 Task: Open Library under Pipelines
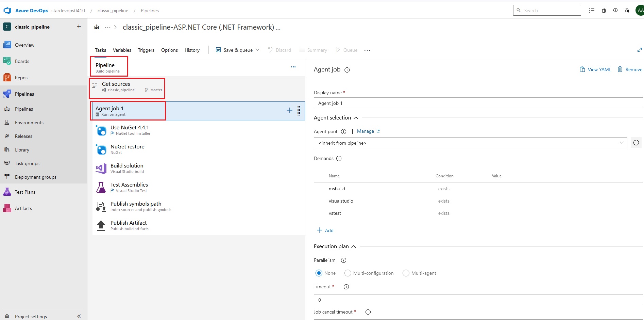(22, 150)
